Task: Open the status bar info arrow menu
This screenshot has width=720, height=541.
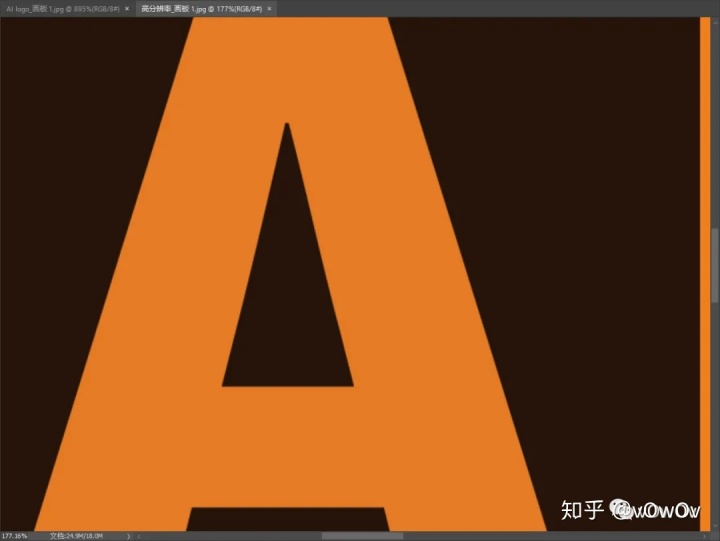Action: click(x=128, y=536)
